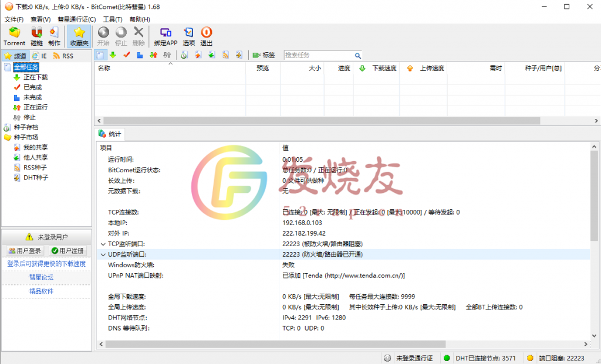Open the 选项 options dialog
601x364 pixels.
188,37
